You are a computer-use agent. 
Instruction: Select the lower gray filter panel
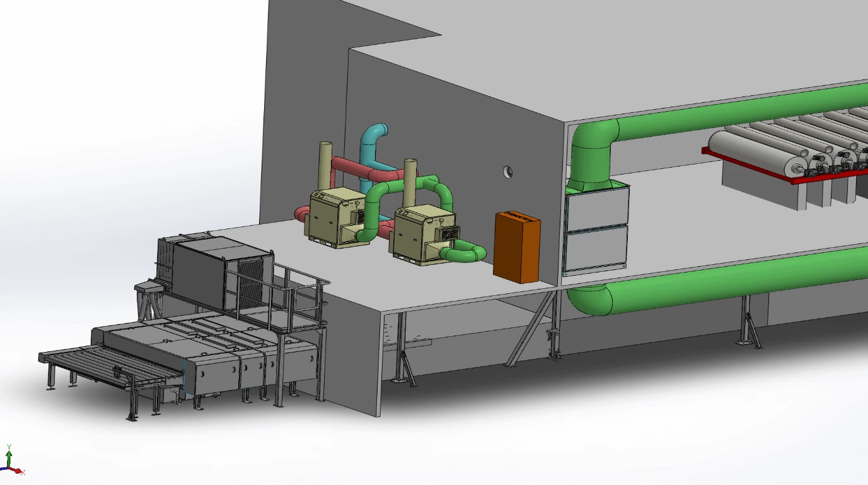tap(596, 249)
